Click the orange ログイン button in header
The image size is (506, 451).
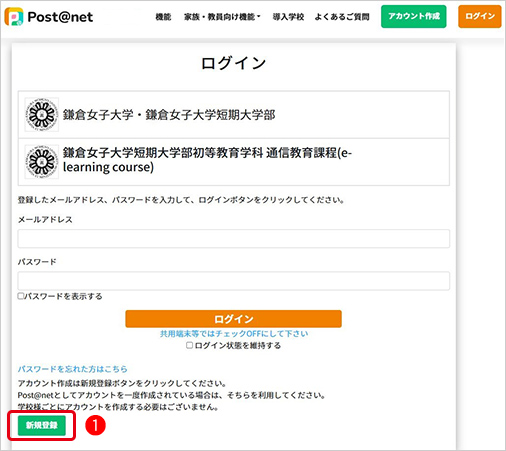coord(480,16)
